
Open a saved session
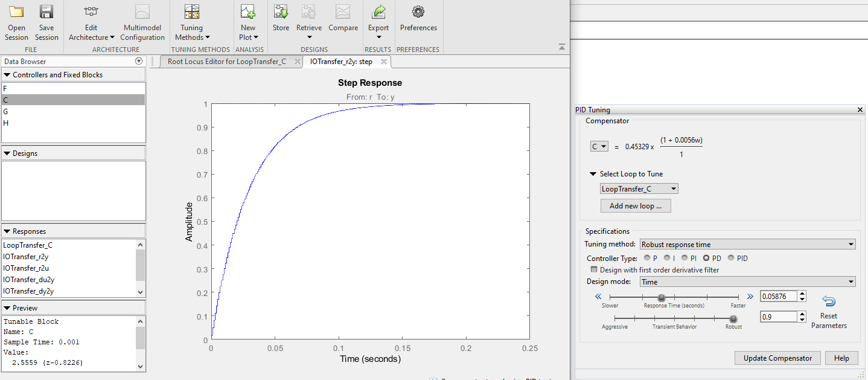pos(16,22)
